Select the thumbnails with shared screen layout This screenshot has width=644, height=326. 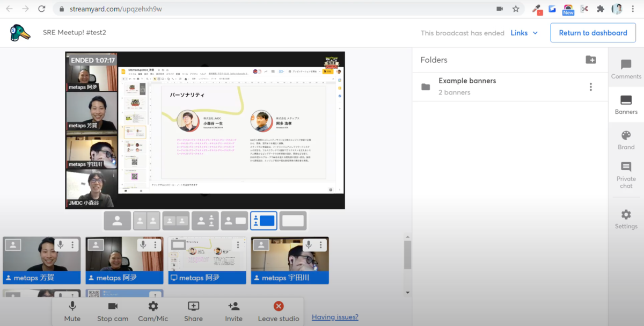coord(264,221)
